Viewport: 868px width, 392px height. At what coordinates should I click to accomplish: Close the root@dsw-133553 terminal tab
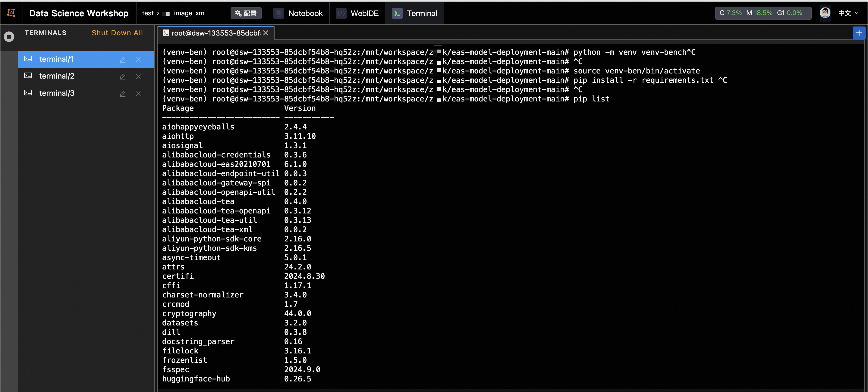[x=266, y=33]
